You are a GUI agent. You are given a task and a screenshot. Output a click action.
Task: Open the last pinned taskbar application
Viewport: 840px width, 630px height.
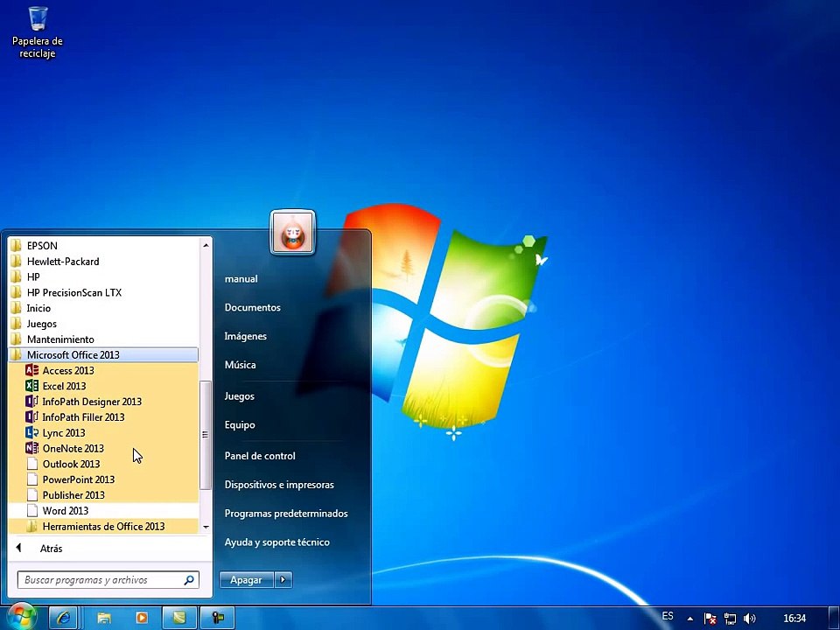pyautogui.click(x=218, y=618)
